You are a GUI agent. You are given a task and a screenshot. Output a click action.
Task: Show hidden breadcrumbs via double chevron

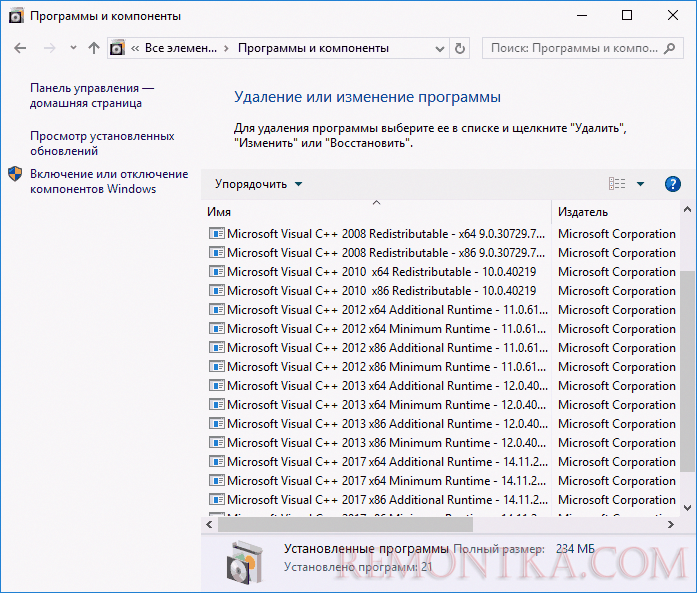(x=135, y=48)
